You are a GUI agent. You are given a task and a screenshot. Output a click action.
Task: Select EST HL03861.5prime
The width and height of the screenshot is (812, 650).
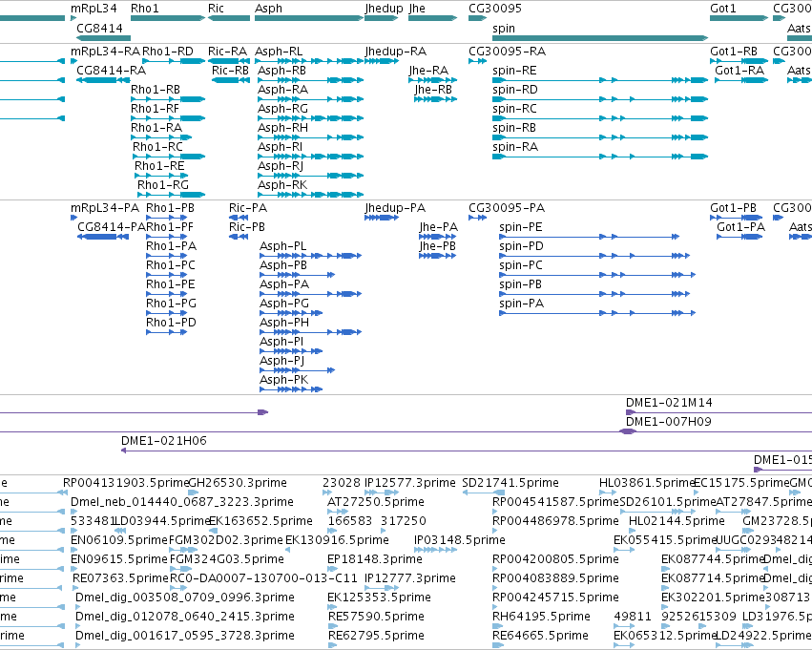(x=647, y=483)
